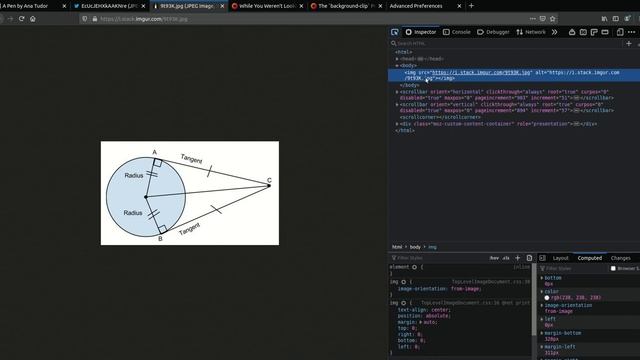Click the rgb(238, 238, 238) color swatch
Viewport: 640px width, 360px height.
[547, 298]
